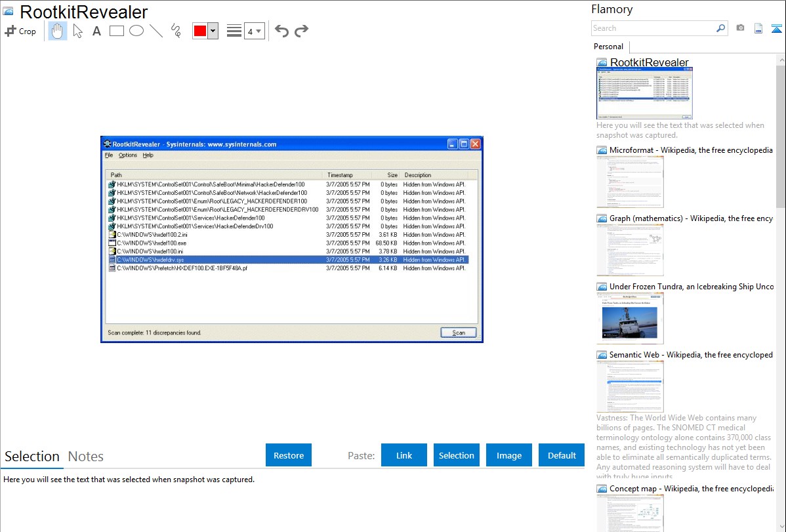Undo the last edit
Screen dimensions: 786x532
tap(281, 31)
